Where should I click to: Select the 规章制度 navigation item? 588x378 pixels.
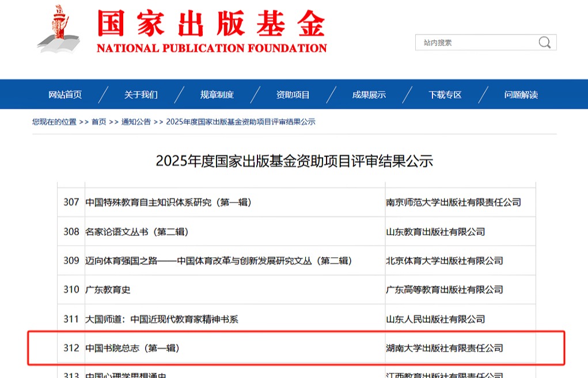(x=217, y=95)
